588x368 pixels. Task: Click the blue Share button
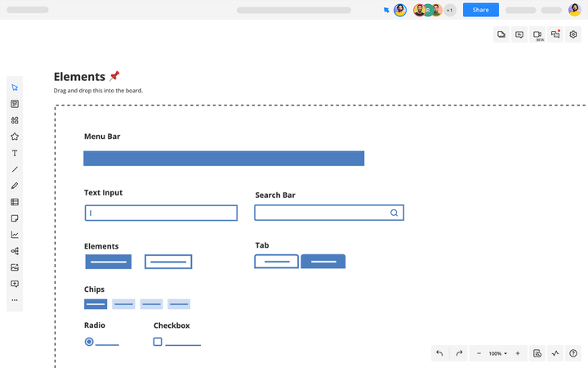[480, 10]
